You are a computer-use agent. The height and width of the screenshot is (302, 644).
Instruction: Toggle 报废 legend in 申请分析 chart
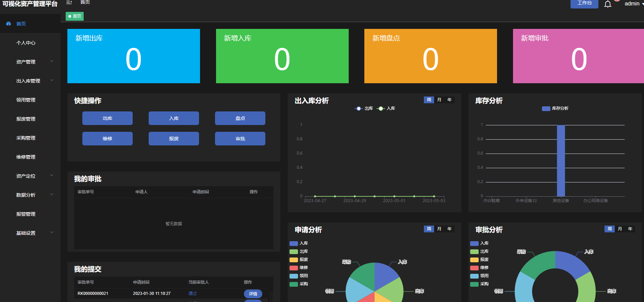(299, 260)
